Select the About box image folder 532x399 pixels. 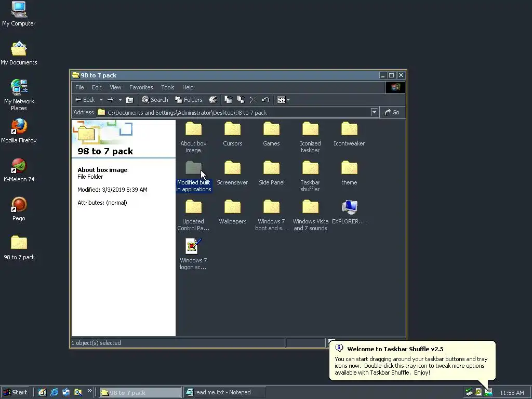click(x=193, y=137)
